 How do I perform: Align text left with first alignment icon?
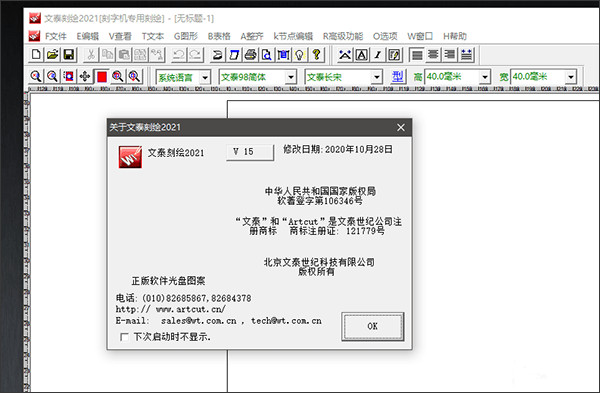tap(417, 55)
